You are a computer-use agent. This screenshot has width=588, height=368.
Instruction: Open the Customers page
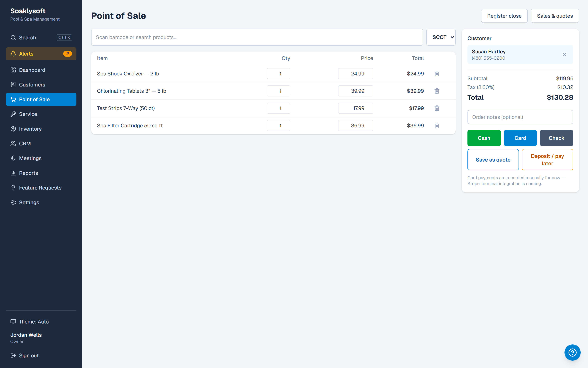pyautogui.click(x=41, y=85)
